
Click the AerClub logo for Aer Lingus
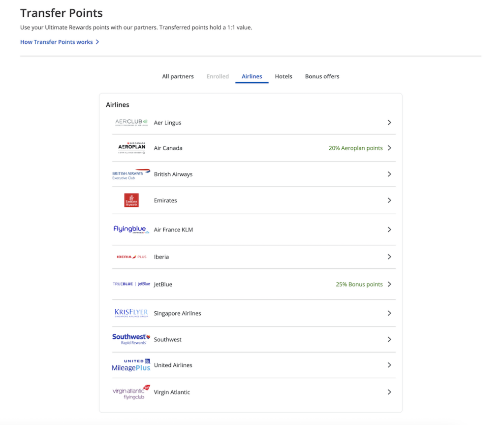coord(131,122)
